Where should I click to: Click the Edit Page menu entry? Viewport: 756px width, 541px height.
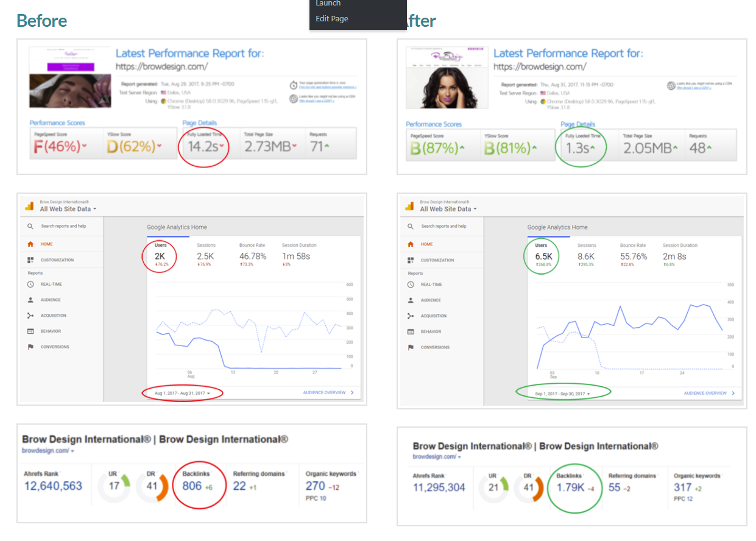pyautogui.click(x=332, y=19)
